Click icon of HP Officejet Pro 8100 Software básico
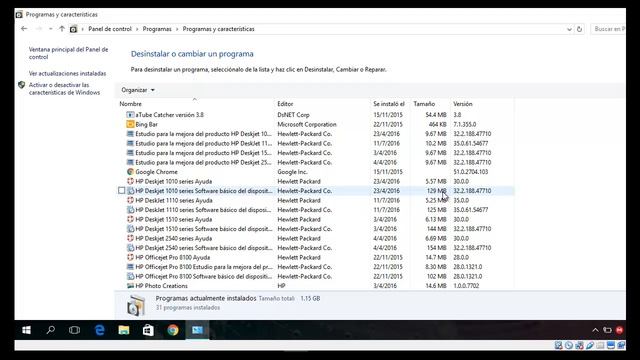The image size is (640, 360). click(130, 276)
